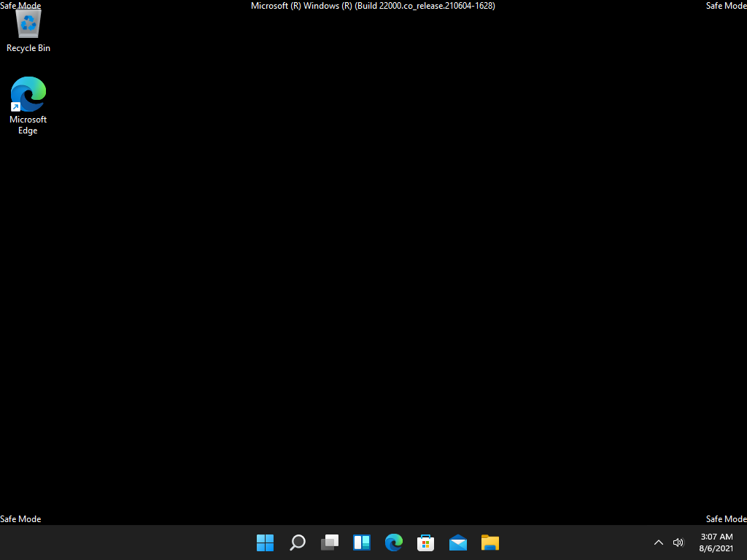The height and width of the screenshot is (560, 747).
Task: Open Microsoft Store from taskbar
Action: (x=425, y=542)
